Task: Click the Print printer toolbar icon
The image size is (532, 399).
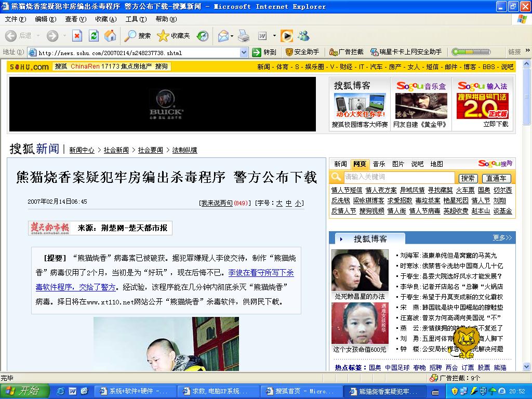Action: [244, 36]
